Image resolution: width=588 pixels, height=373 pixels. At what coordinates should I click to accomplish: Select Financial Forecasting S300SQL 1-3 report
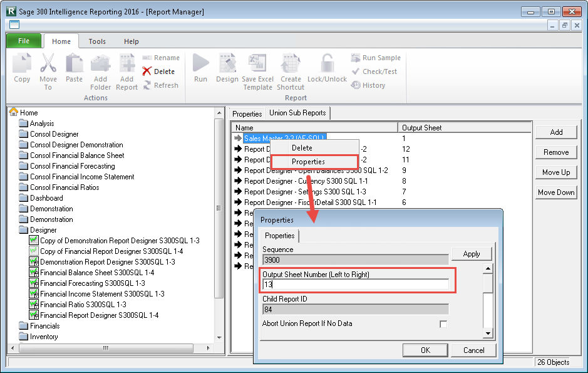coord(87,283)
